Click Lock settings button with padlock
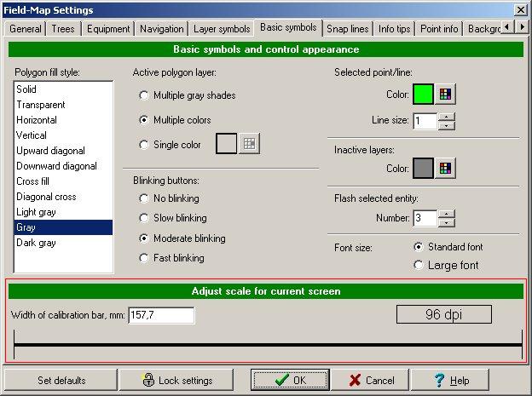The height and width of the screenshot is (396, 532). [x=177, y=380]
